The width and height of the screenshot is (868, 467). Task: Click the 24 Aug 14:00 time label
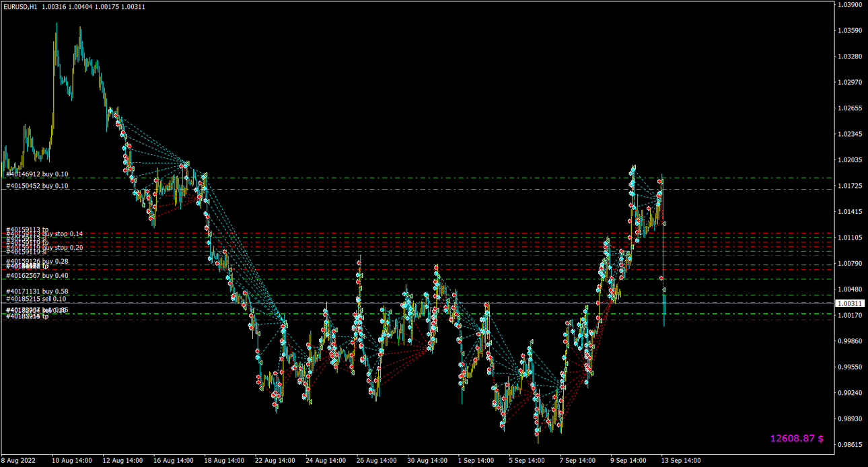coord(326,461)
